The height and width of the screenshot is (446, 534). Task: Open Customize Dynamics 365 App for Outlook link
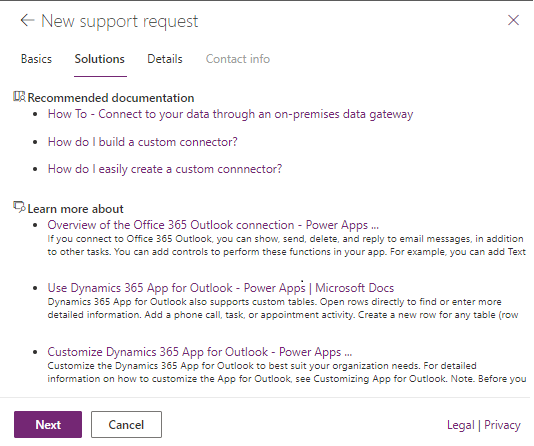tap(200, 352)
